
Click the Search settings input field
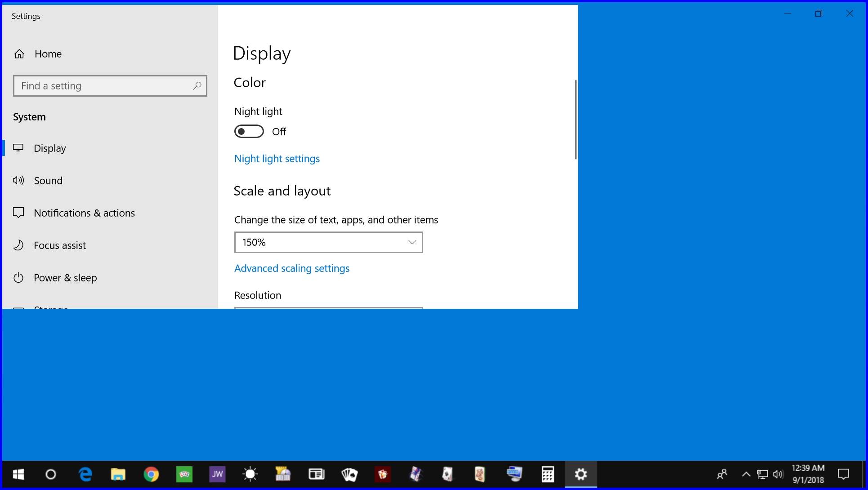pos(110,85)
